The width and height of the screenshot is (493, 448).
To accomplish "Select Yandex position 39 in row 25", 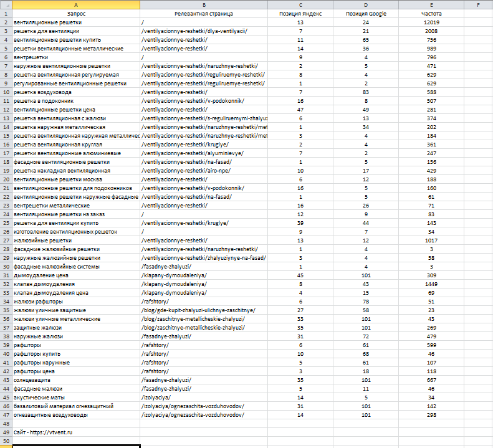I will click(x=300, y=223).
